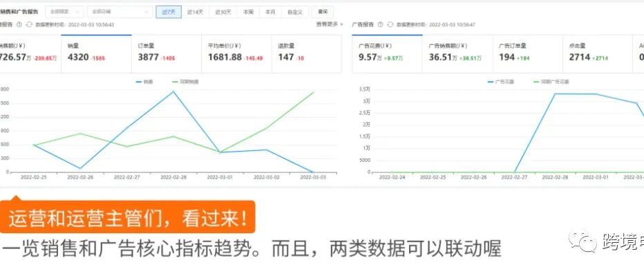The width and height of the screenshot is (644, 274).
Task: Open the 全部店铺 store dropdown
Action: [x=120, y=12]
